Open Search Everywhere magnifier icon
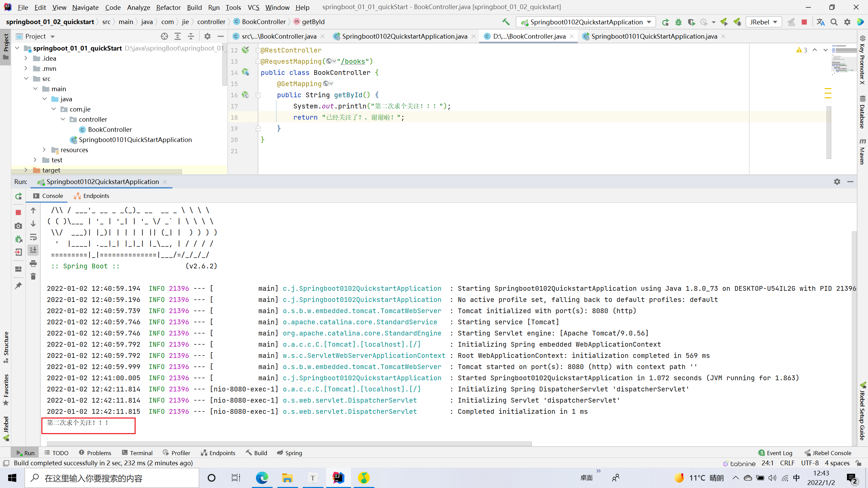 pos(834,22)
